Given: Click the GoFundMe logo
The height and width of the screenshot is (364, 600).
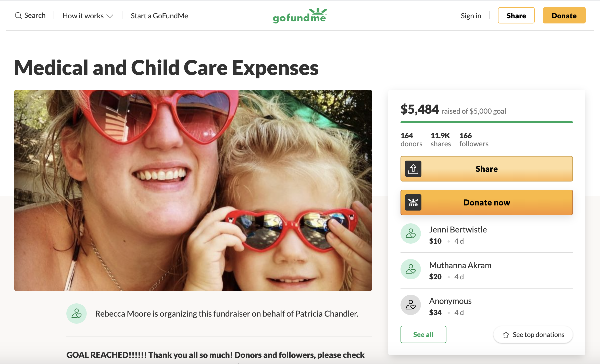Looking at the screenshot, I should click(300, 16).
